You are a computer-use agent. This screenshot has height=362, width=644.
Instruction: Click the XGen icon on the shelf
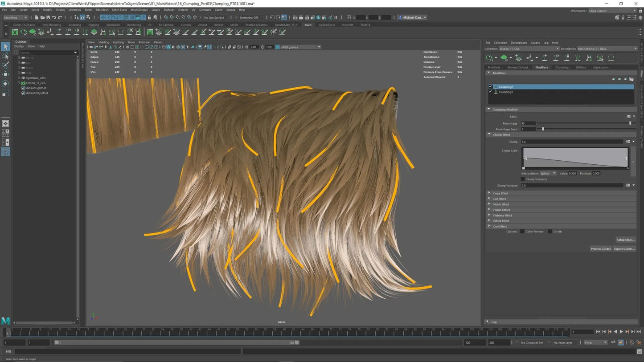click(x=15, y=32)
